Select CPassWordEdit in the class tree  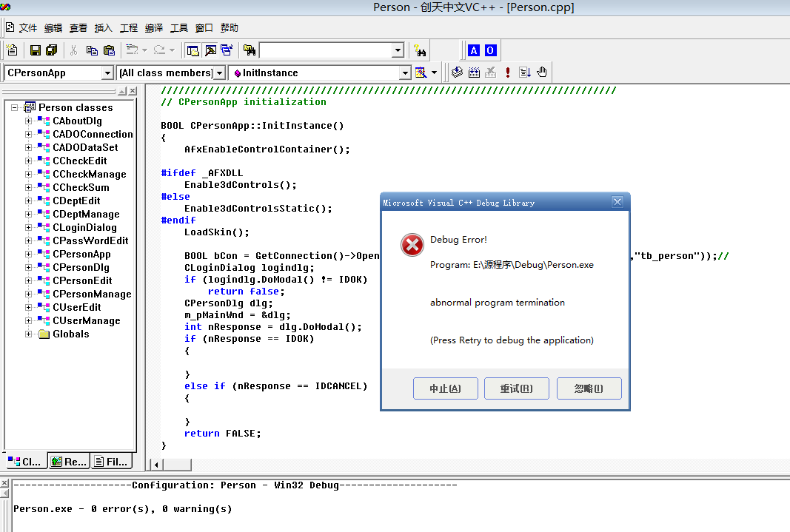tap(90, 240)
